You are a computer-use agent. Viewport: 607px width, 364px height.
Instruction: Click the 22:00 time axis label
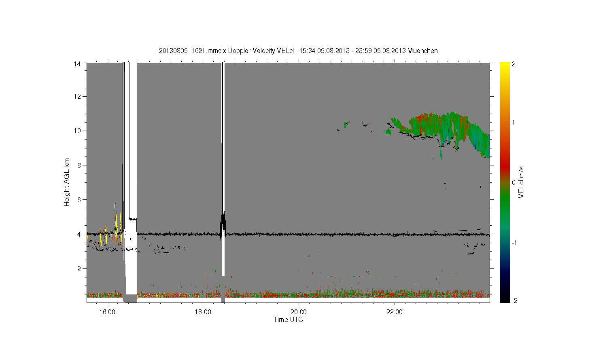point(395,311)
